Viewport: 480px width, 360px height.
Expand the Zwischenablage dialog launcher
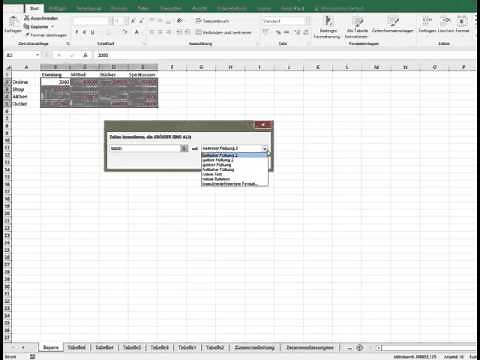point(68,43)
